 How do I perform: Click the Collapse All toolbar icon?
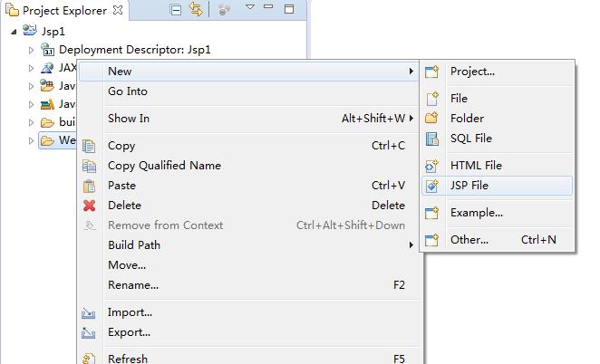[176, 10]
